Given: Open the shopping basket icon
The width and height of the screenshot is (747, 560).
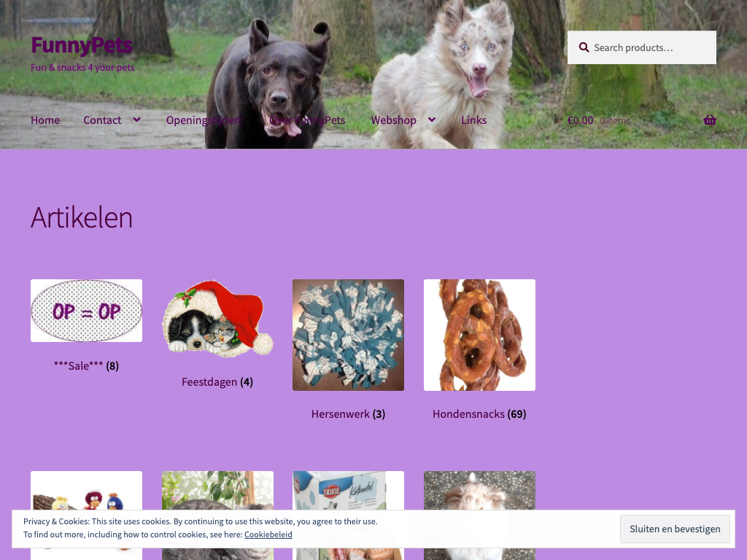Looking at the screenshot, I should [x=709, y=120].
